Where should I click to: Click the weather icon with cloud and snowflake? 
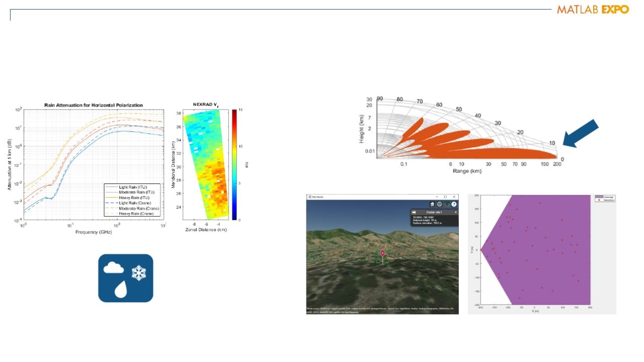point(125,278)
